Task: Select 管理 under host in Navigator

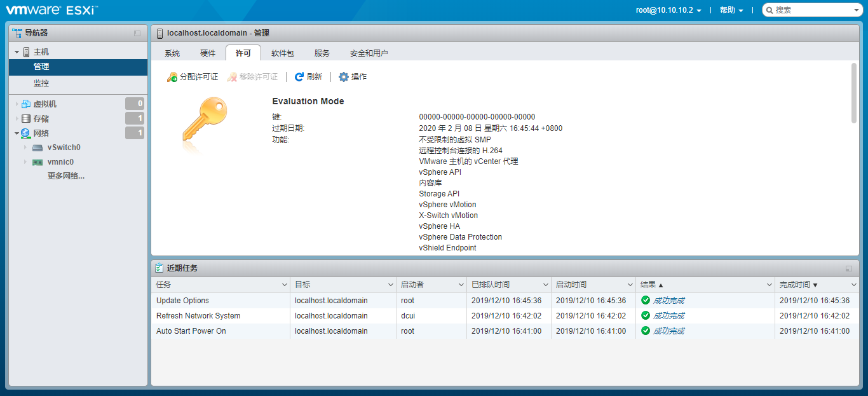Action: (78, 67)
